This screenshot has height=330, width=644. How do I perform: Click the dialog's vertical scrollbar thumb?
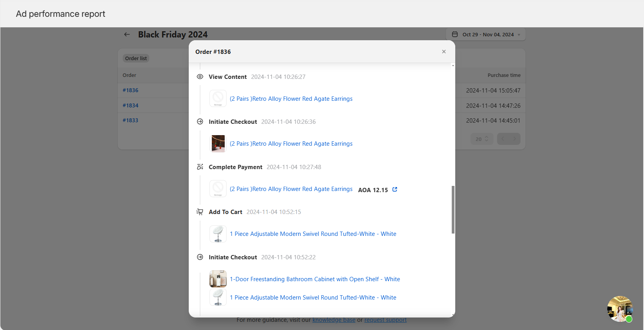tap(453, 210)
